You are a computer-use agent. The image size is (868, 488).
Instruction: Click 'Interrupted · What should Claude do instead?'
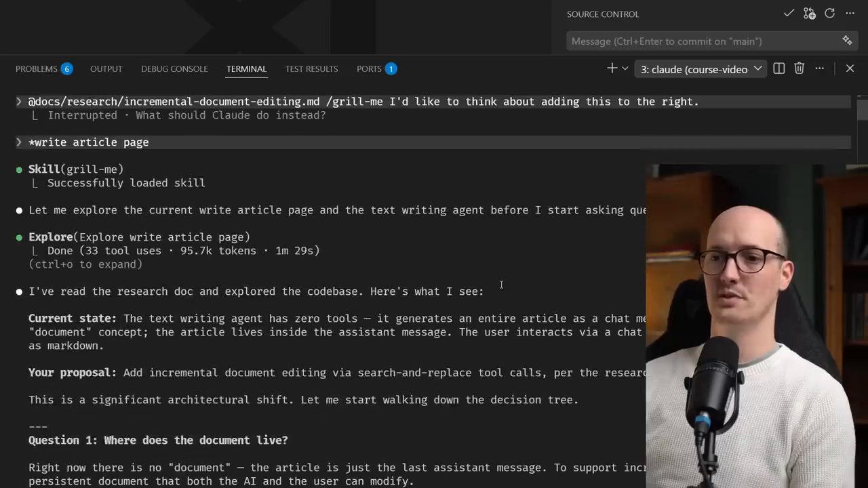[x=186, y=115]
